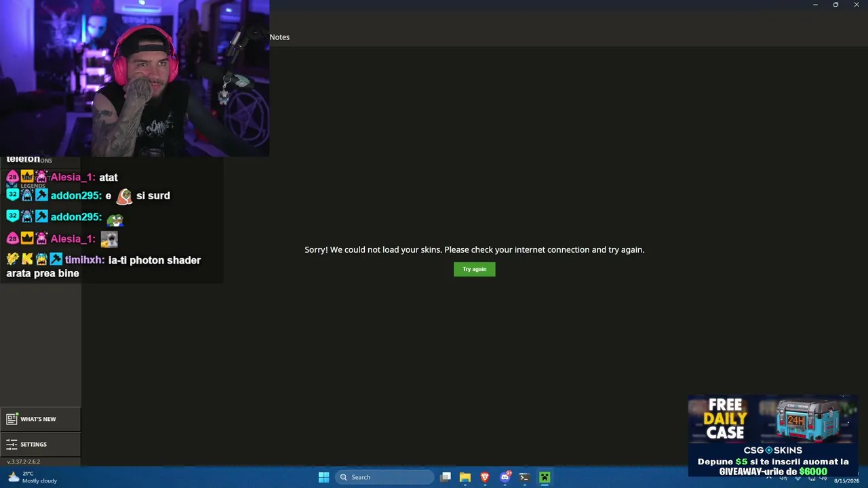Image resolution: width=868 pixels, height=488 pixels.
Task: Open File Explorer from the taskbar
Action: [465, 477]
